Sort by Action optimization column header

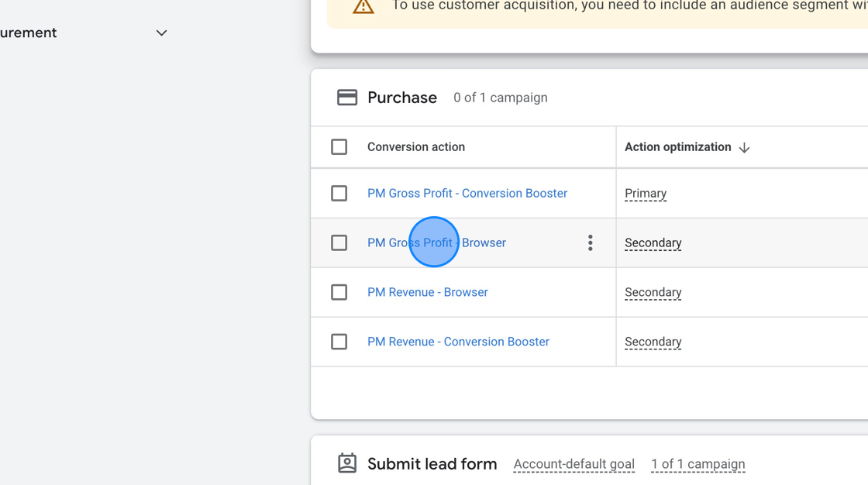(677, 146)
